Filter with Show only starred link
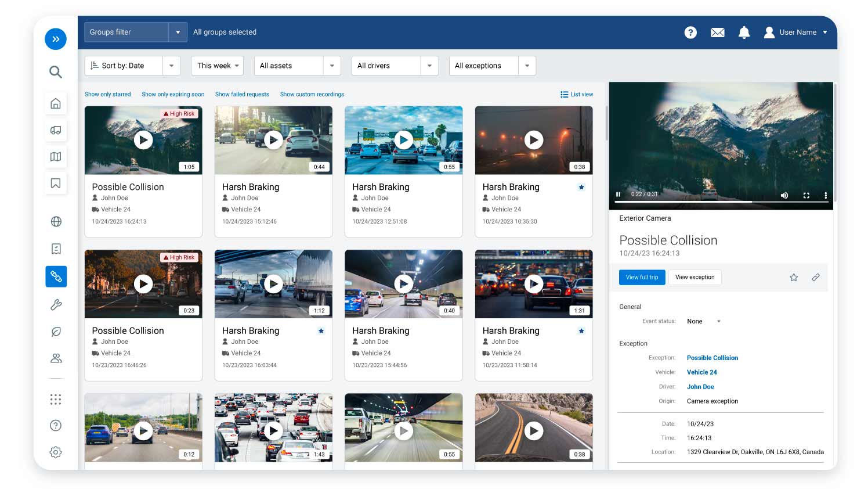Viewport: 868px width, 489px height. click(107, 94)
